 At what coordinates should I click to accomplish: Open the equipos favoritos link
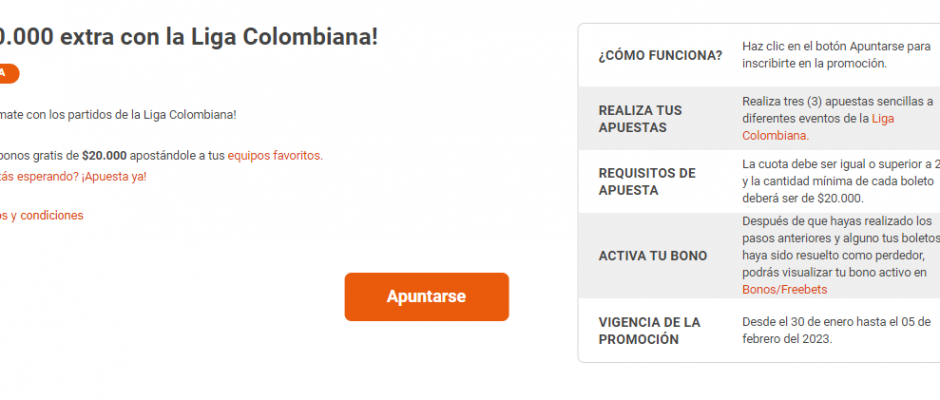click(274, 155)
